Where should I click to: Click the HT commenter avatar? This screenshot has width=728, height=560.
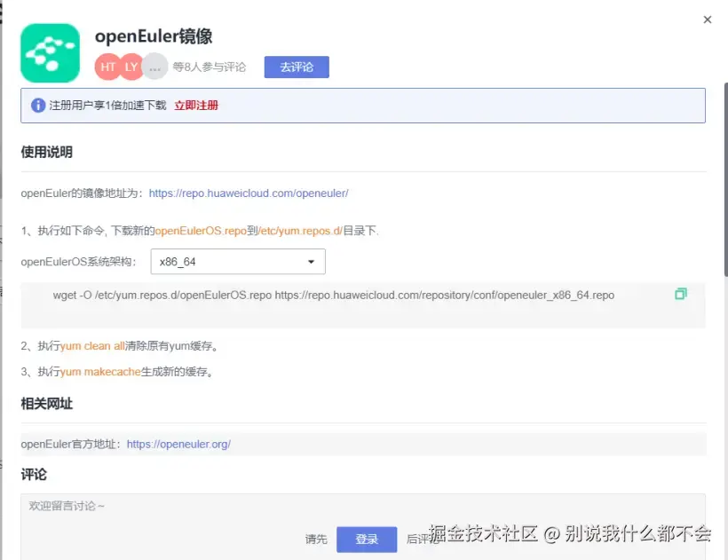point(107,67)
